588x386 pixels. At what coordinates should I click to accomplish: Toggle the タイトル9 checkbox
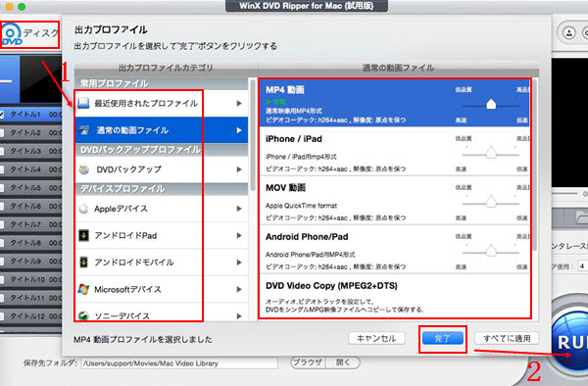(x=2, y=262)
